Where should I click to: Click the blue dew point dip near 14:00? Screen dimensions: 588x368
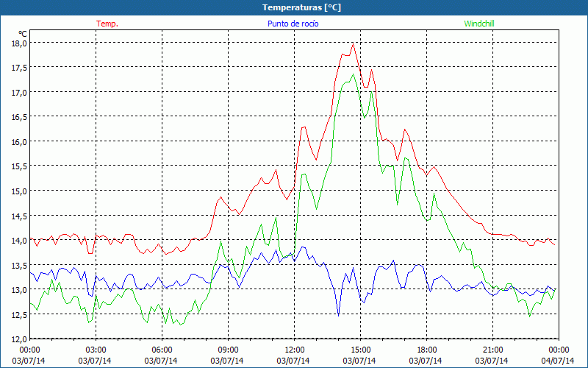click(339, 316)
